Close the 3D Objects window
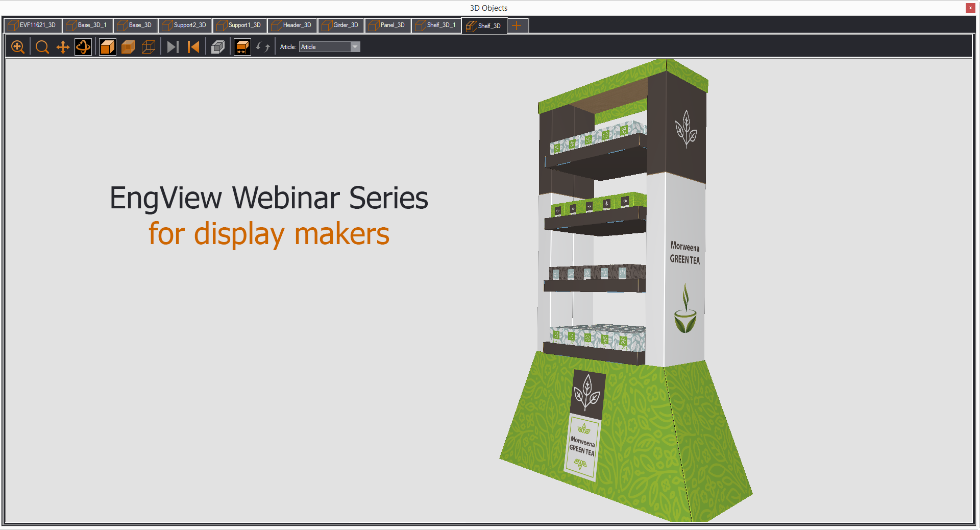Viewport: 980px width, 530px height. [x=970, y=8]
